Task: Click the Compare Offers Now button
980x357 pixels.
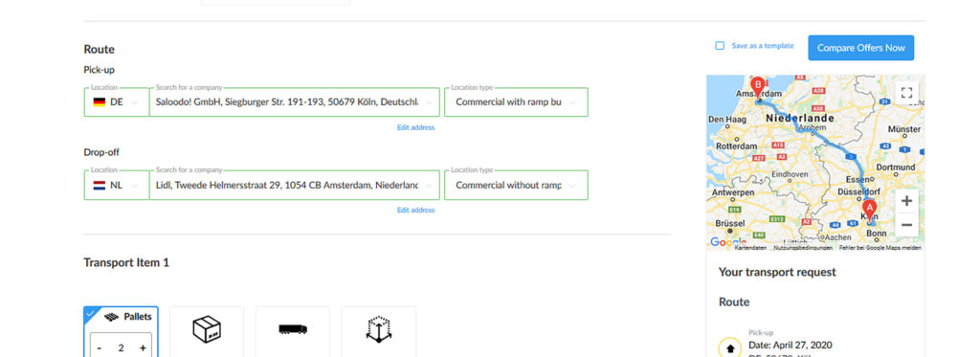Action: pyautogui.click(x=860, y=48)
